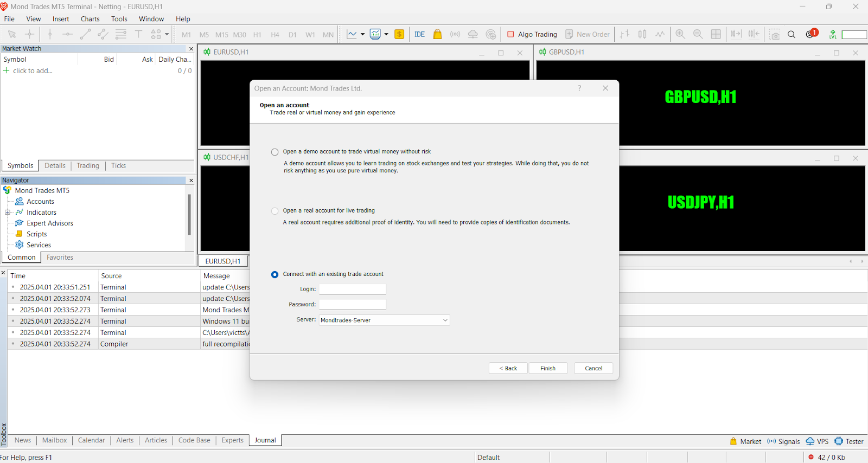This screenshot has height=463, width=868.
Task: Click the Login input field
Action: tap(353, 289)
